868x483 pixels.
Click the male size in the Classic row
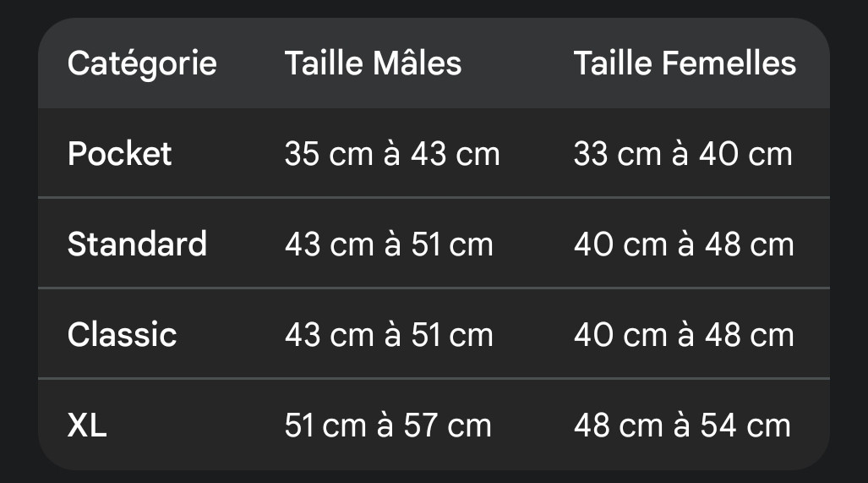click(389, 335)
